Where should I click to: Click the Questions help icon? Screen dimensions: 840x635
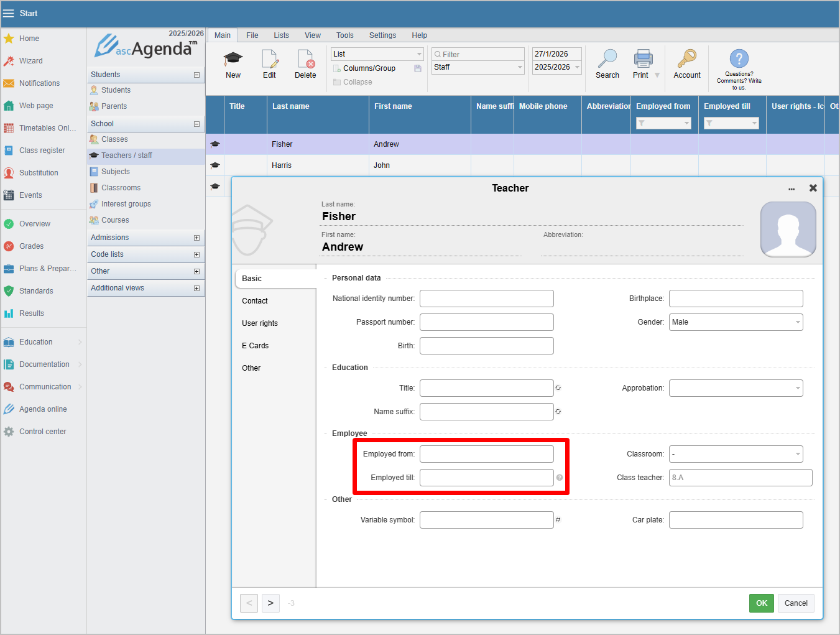(739, 60)
